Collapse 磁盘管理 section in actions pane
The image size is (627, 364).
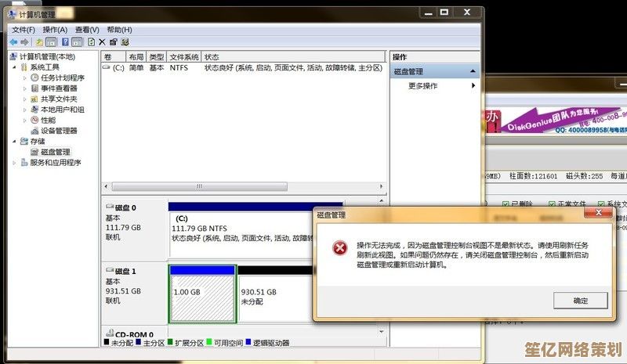(x=473, y=71)
